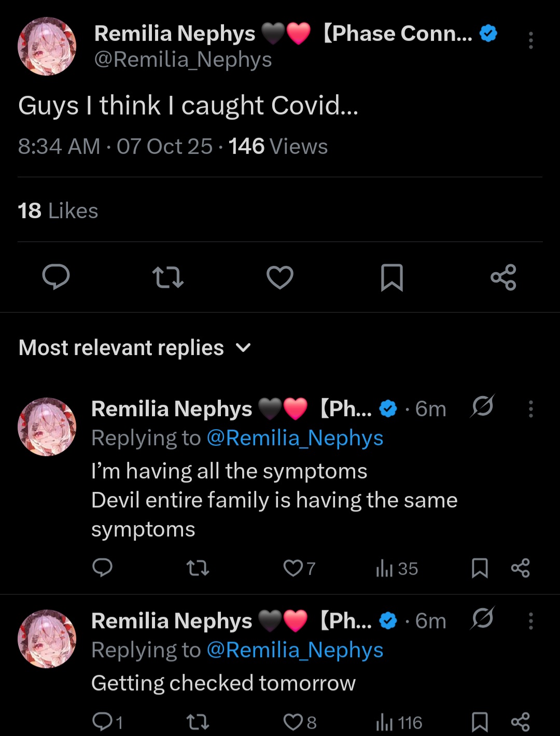
Task: View analytics of reply with 116 views
Action: click(399, 722)
